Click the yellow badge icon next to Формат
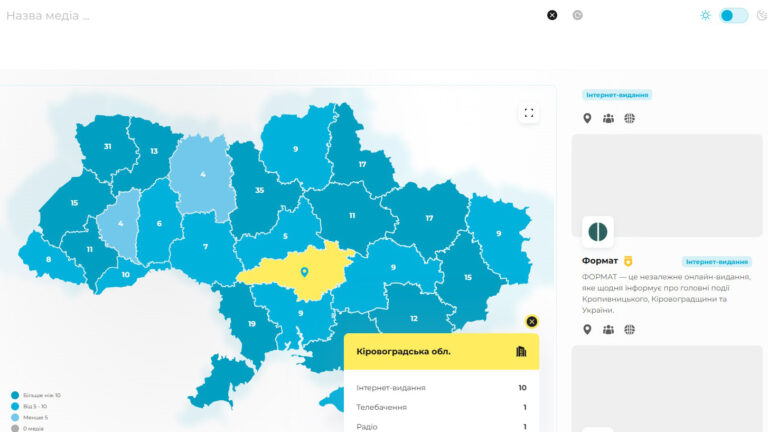 [628, 261]
